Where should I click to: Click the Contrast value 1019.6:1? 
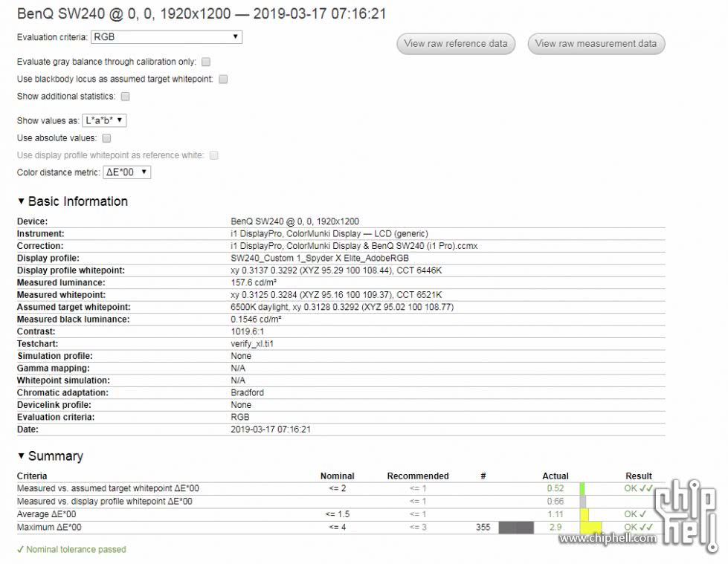tap(247, 331)
